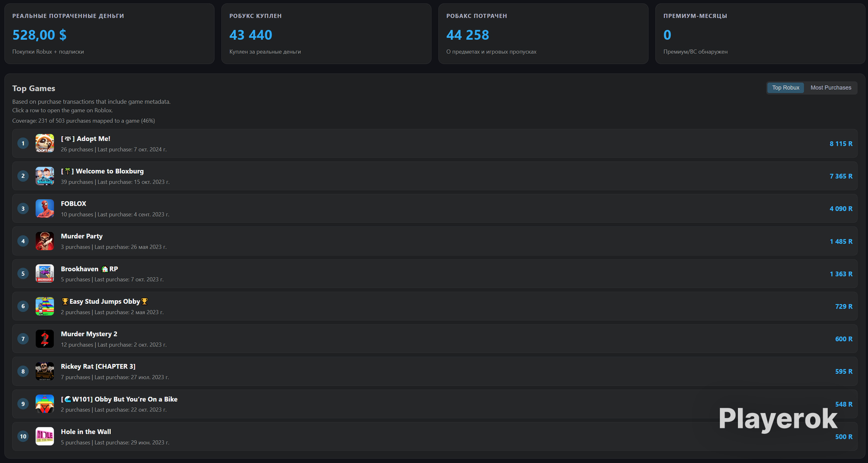
Task: Click the Obby But You're On a Bike icon
Action: click(x=44, y=404)
